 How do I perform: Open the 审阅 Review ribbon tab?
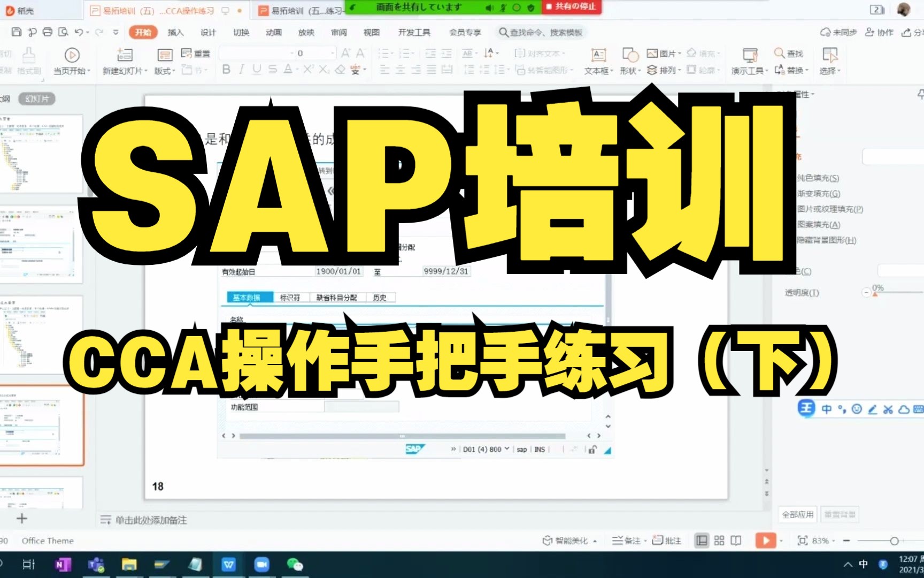(x=339, y=32)
